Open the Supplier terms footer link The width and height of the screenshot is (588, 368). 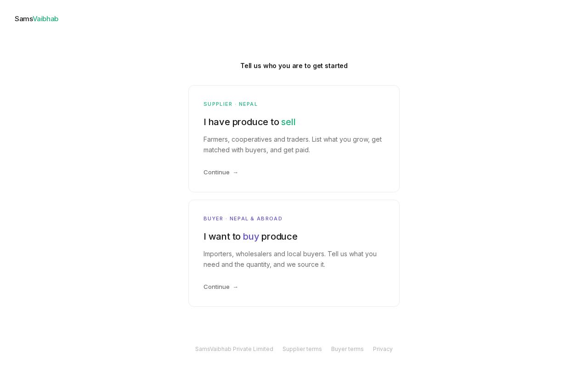coord(302,349)
